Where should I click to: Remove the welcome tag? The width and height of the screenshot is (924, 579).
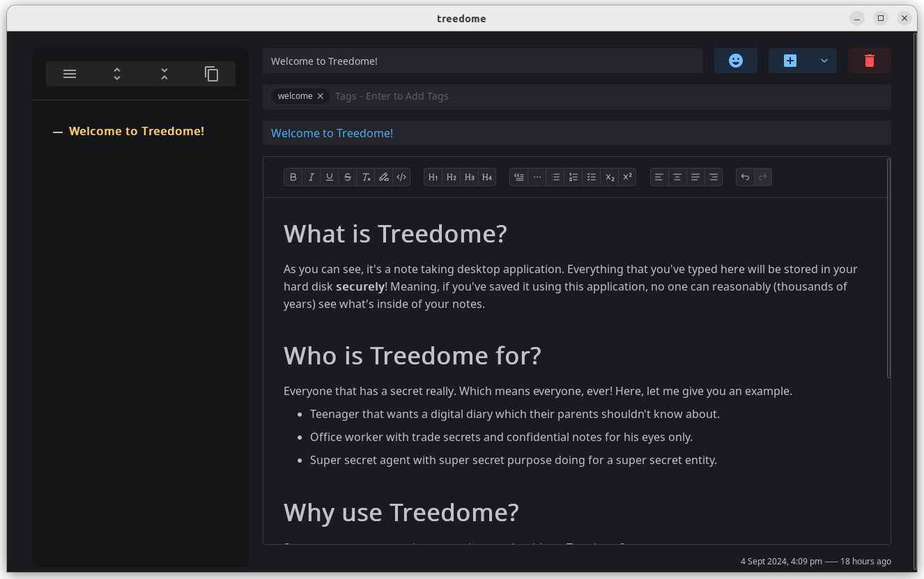click(x=320, y=96)
